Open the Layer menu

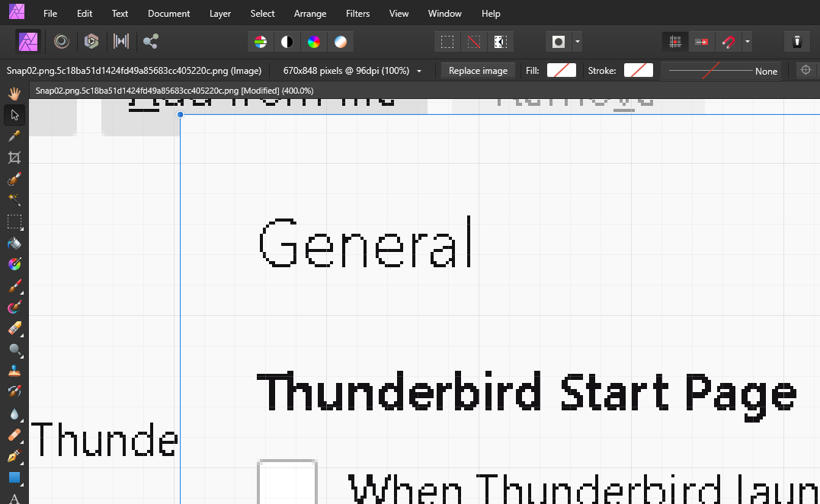[x=220, y=14]
